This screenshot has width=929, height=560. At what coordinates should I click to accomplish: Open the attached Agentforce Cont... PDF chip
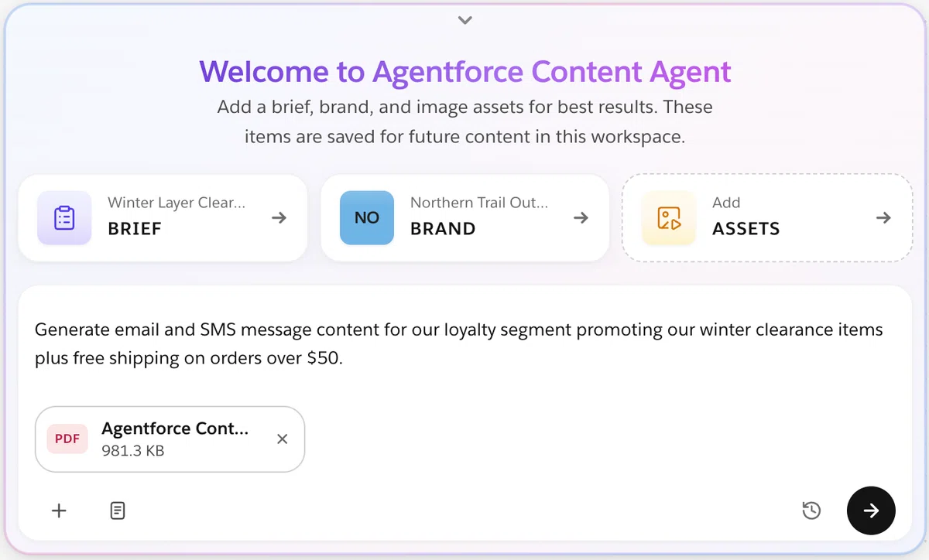(170, 439)
